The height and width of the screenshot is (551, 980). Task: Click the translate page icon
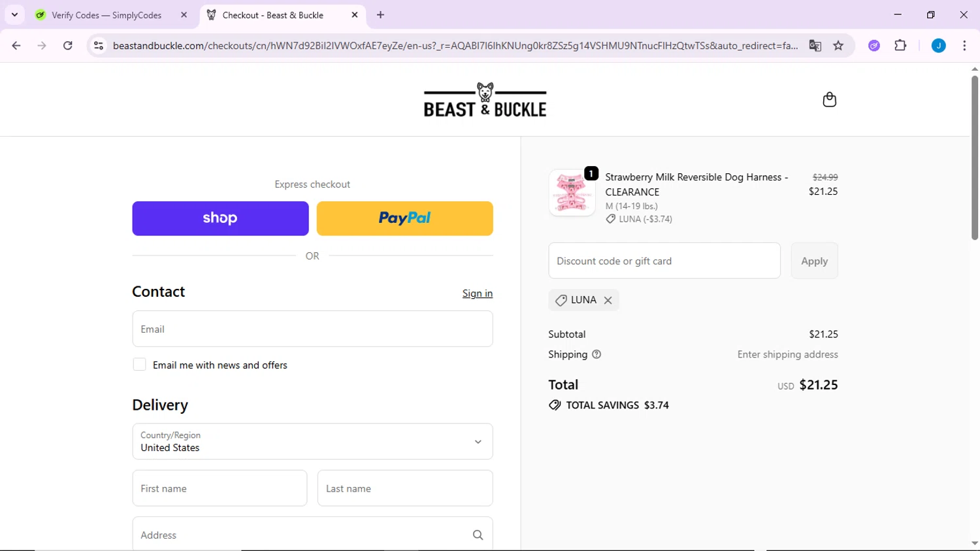pyautogui.click(x=815, y=46)
